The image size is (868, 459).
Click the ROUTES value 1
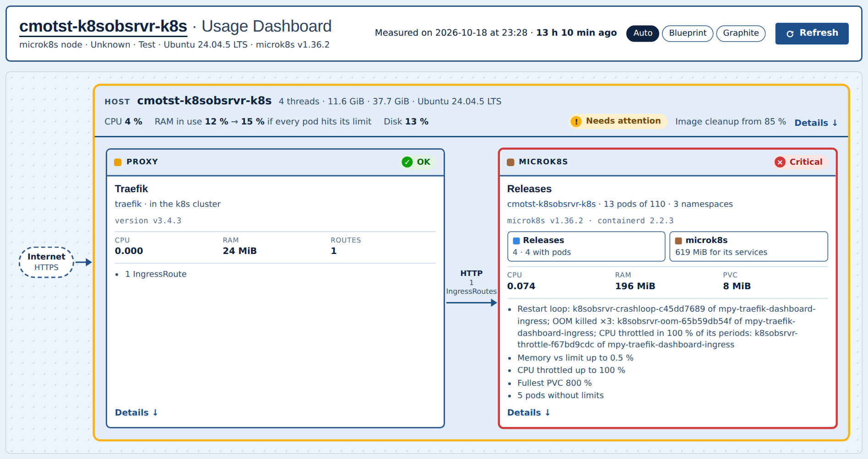click(334, 251)
